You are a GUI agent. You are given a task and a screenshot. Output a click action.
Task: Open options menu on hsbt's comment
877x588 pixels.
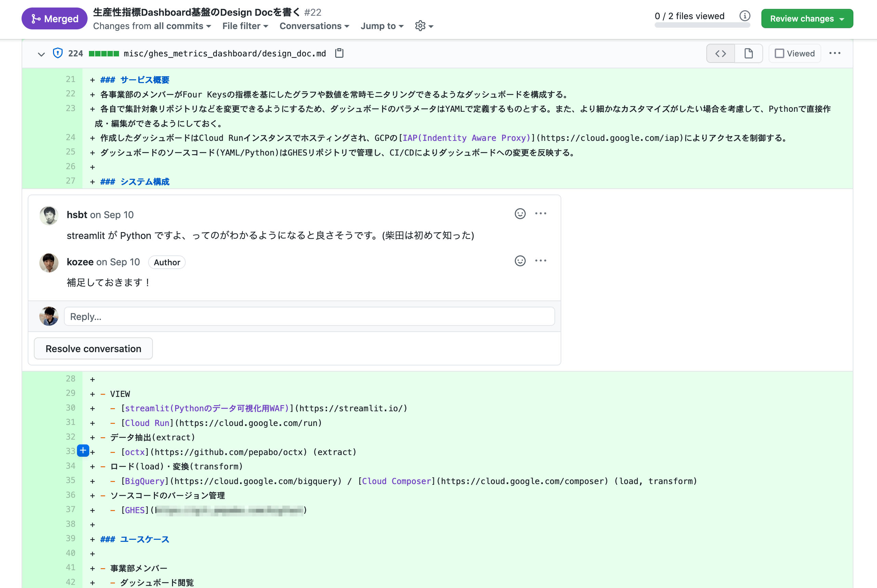(x=540, y=214)
